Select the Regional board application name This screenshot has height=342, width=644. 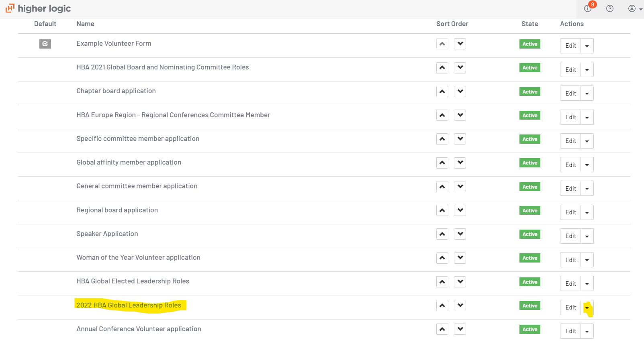117,210
